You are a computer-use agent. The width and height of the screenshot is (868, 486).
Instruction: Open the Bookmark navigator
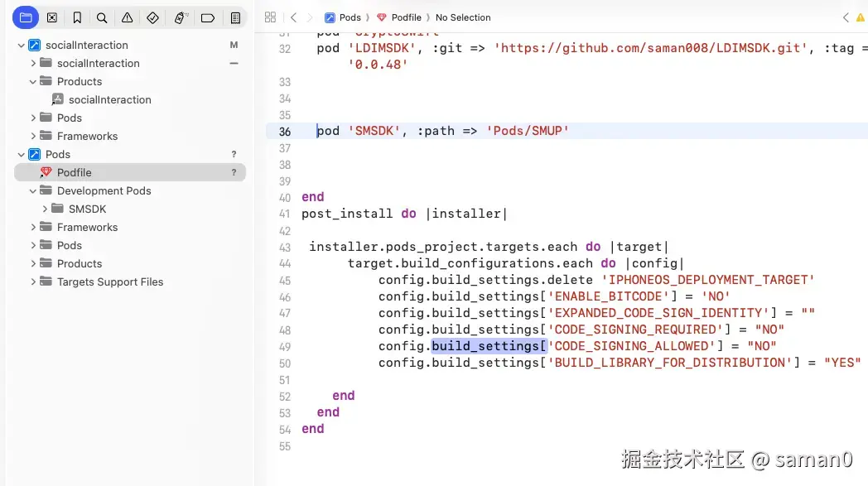coord(77,17)
